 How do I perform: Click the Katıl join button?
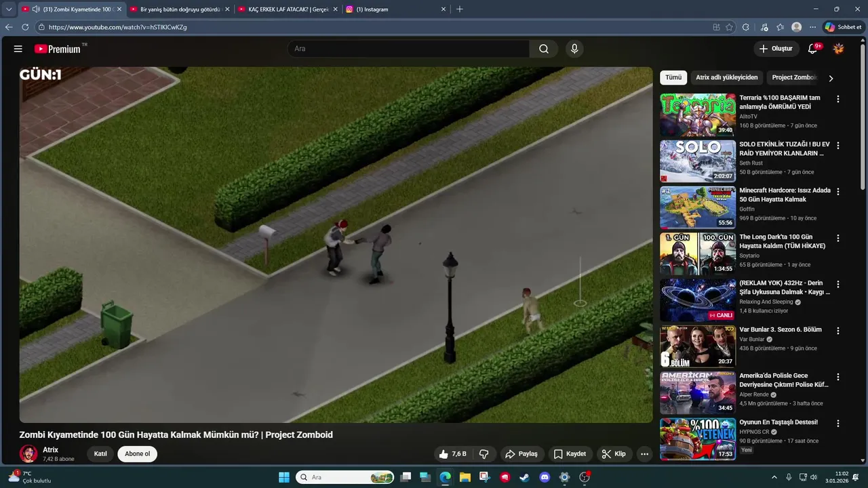click(100, 454)
